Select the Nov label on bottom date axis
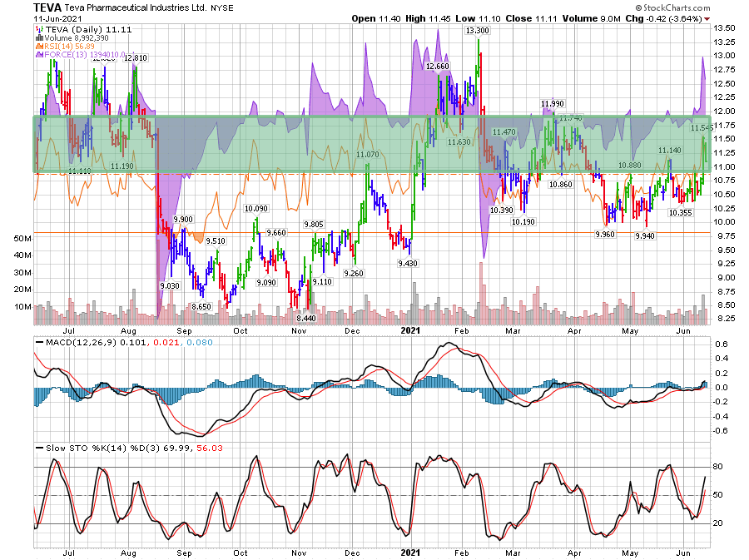The width and height of the screenshot is (749, 560). [297, 552]
